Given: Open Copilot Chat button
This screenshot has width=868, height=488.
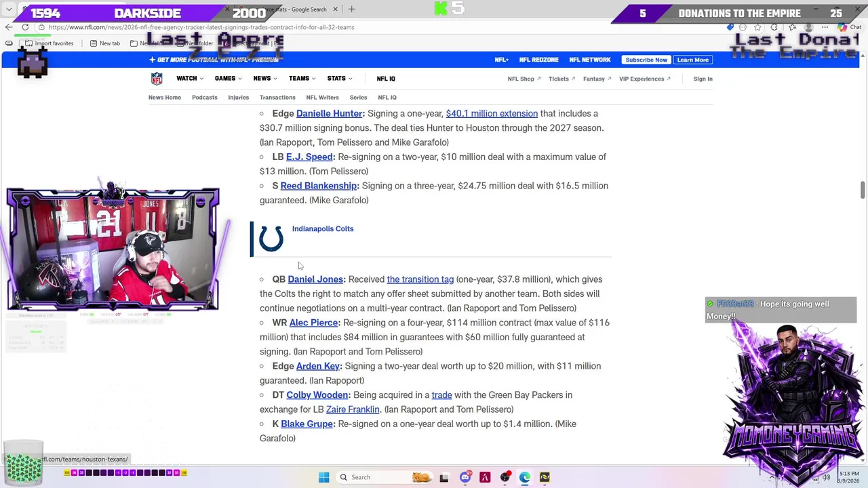Looking at the screenshot, I should (849, 27).
